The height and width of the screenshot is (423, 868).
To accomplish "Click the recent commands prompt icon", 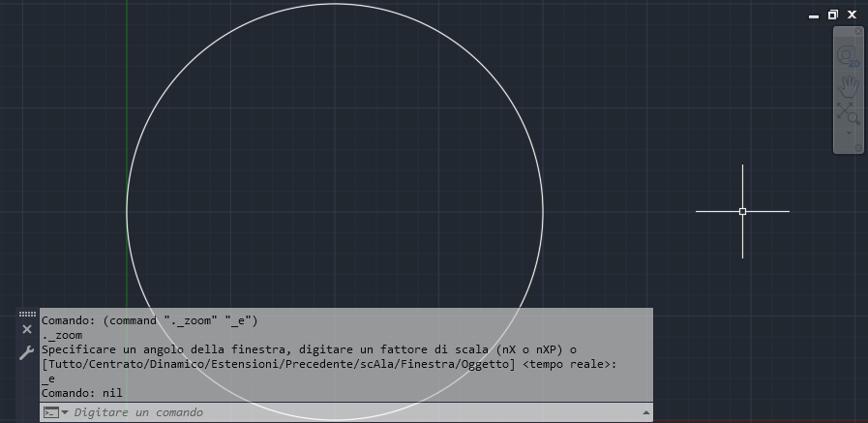I will point(51,412).
